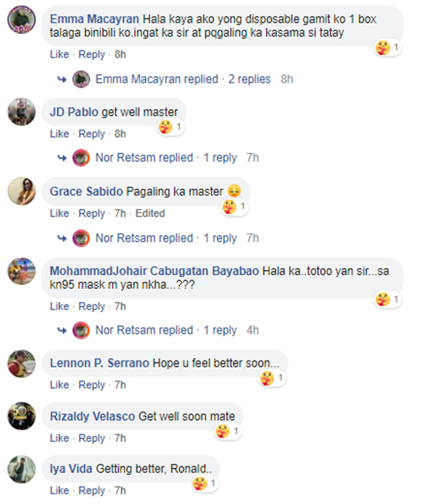Click Grace Sabido's profile photo

coord(22,191)
